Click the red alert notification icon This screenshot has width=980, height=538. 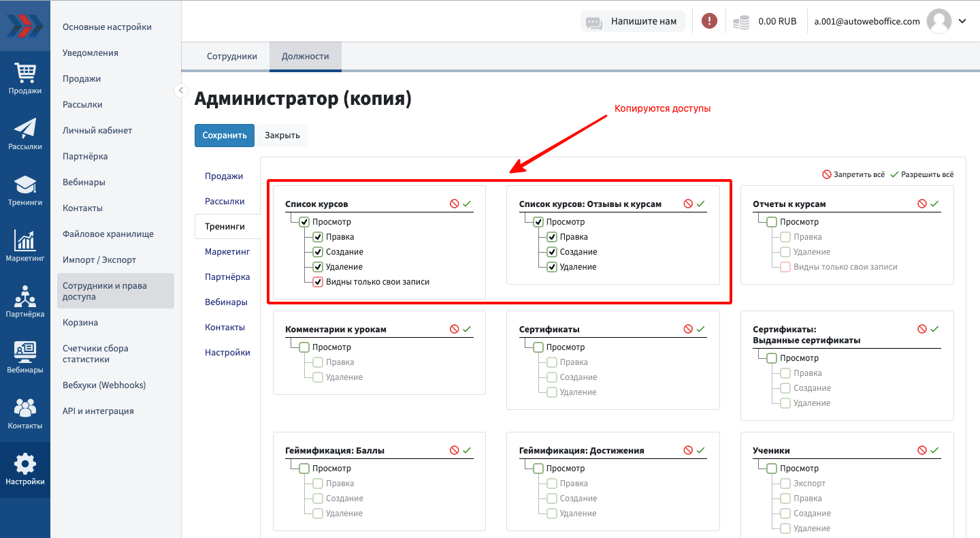click(x=709, y=21)
